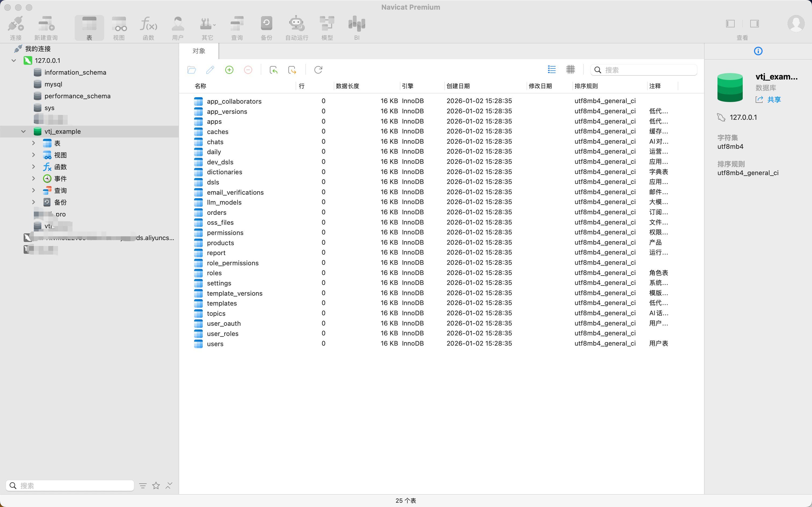
Task: Click the 共享 share link
Action: tap(774, 100)
